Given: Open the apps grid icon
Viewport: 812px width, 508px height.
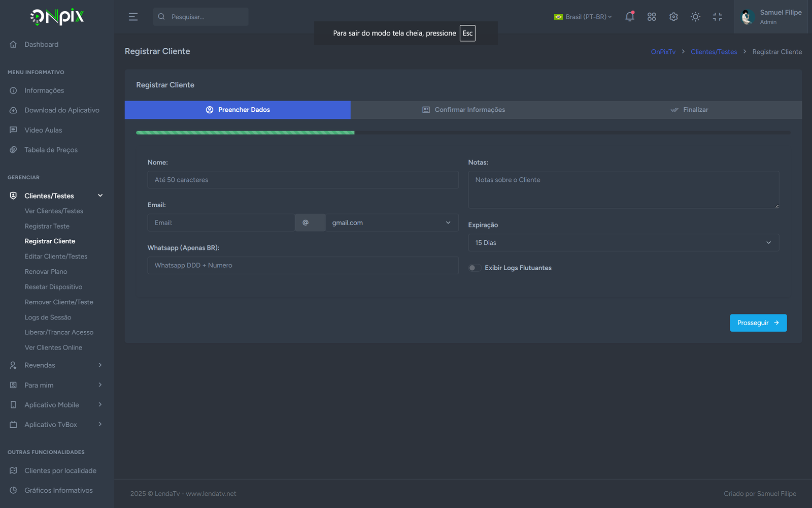Looking at the screenshot, I should click(x=652, y=17).
